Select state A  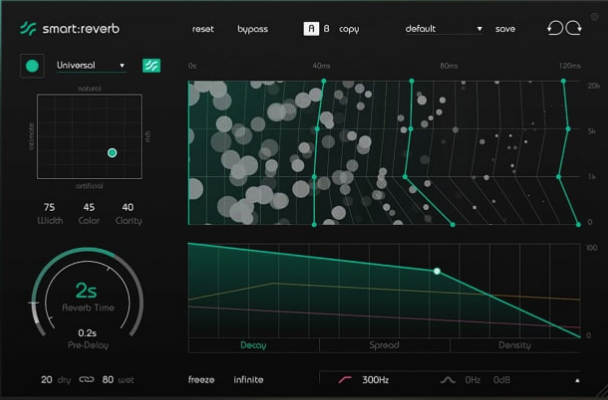click(x=311, y=29)
